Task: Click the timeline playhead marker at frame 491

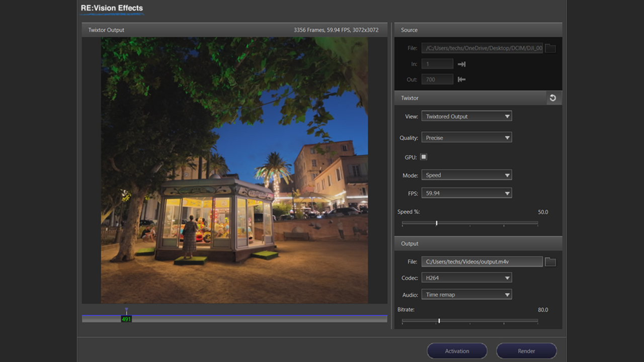Action: click(x=126, y=318)
